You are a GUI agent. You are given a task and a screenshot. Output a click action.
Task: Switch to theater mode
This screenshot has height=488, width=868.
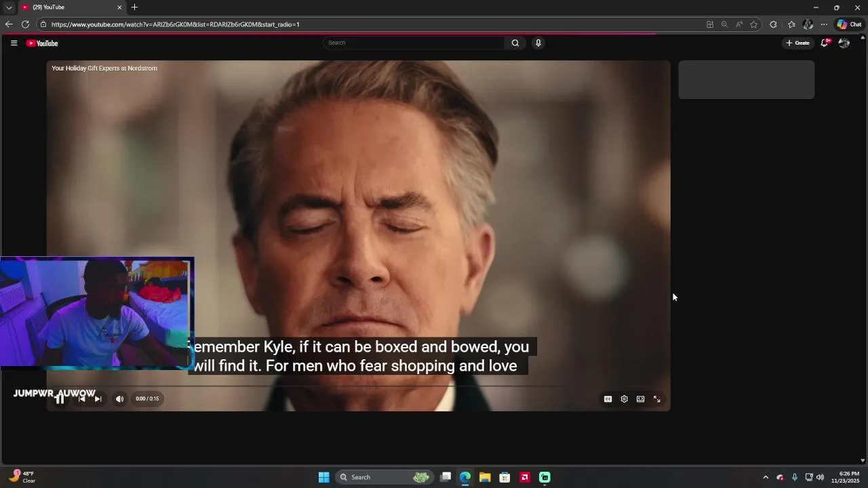coord(640,399)
